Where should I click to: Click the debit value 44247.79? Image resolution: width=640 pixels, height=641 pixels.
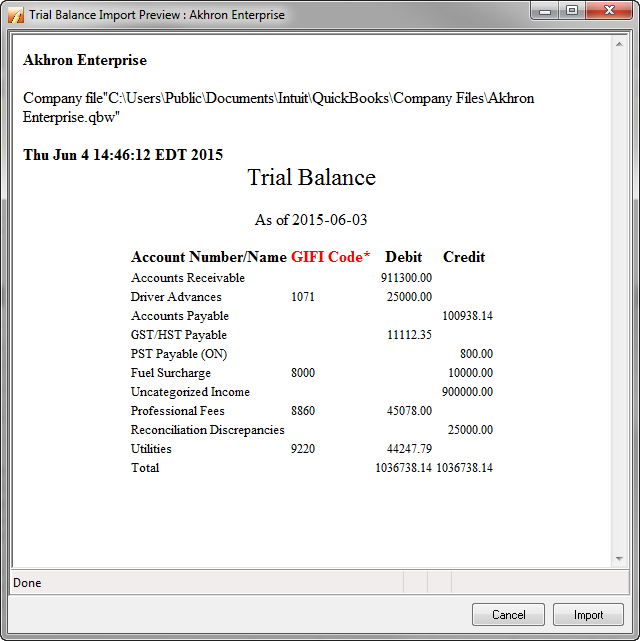click(409, 449)
